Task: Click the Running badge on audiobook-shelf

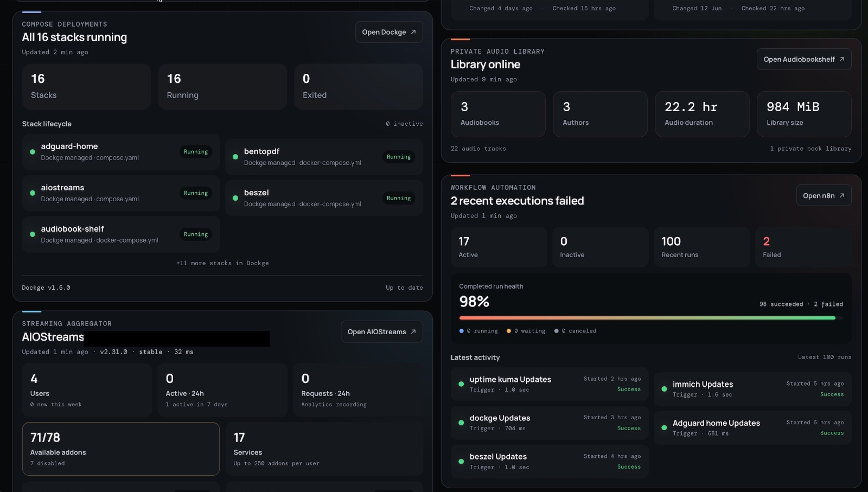Action: point(196,234)
